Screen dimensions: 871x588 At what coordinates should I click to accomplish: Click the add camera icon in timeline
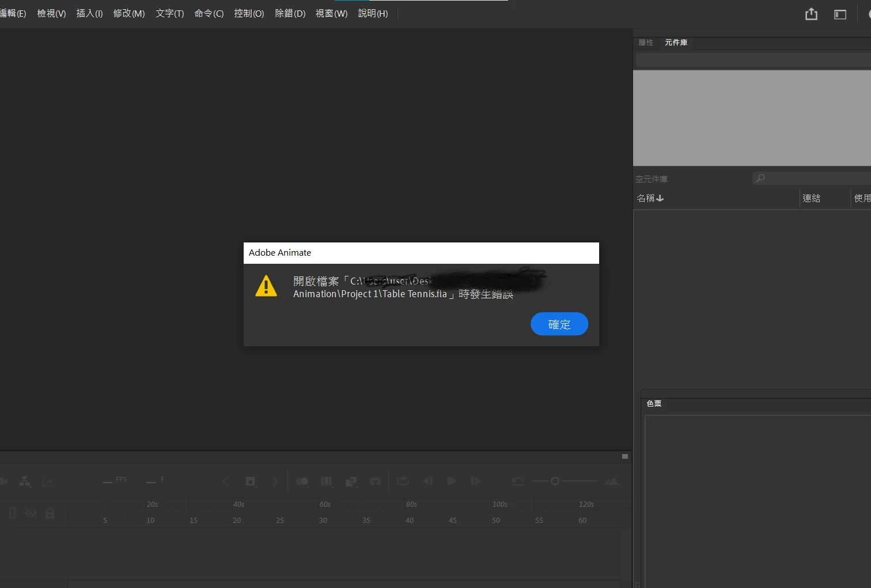(x=3, y=481)
